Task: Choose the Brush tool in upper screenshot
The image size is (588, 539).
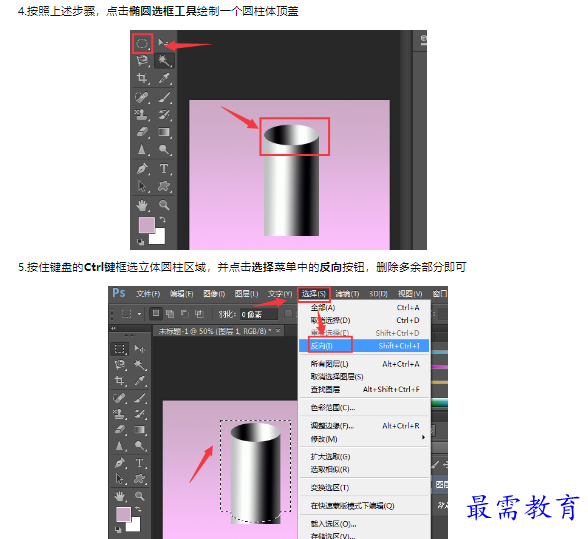Action: [x=164, y=97]
